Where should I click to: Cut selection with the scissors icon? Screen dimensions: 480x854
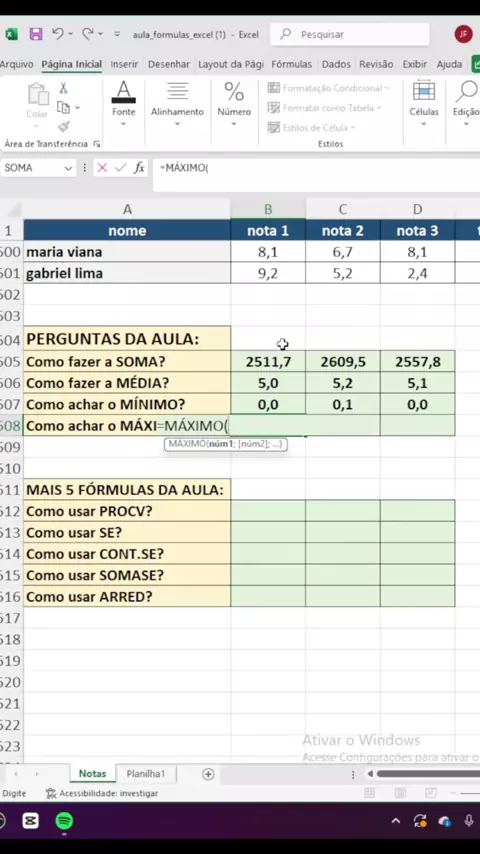(x=64, y=88)
